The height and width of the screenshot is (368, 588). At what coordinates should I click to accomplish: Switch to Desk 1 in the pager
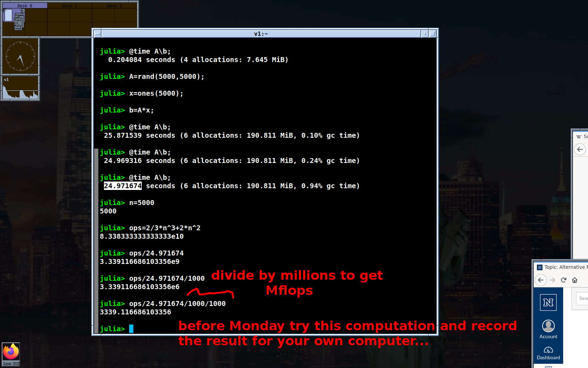pyautogui.click(x=70, y=6)
